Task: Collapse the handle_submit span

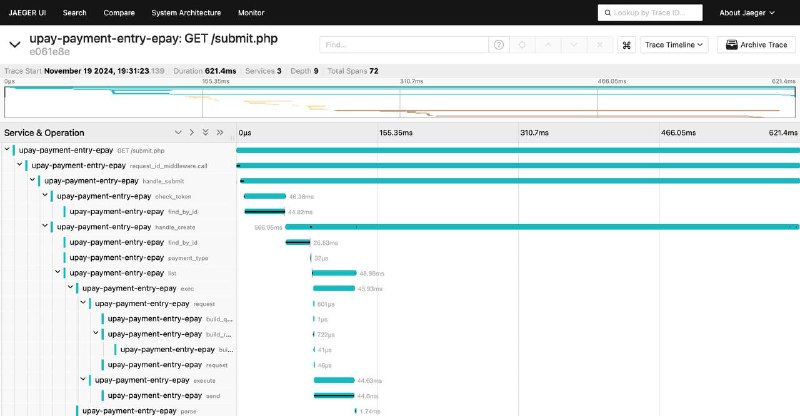Action: tap(32, 180)
